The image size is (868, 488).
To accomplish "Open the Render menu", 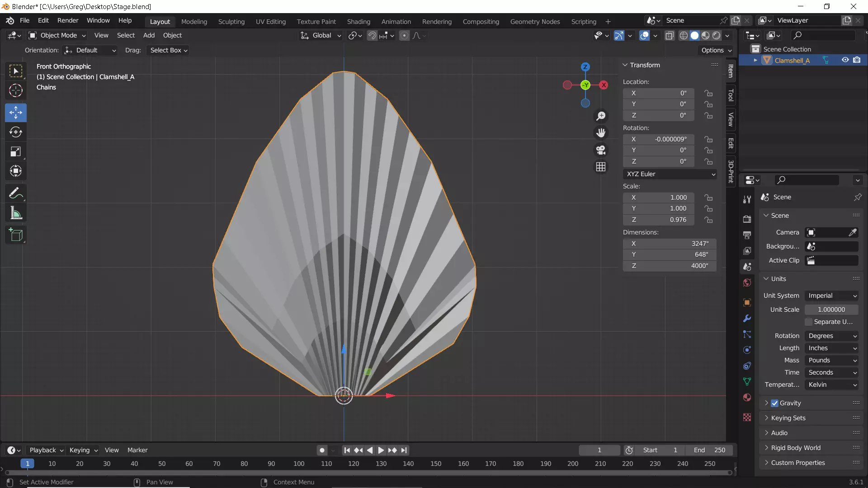I will (x=68, y=20).
